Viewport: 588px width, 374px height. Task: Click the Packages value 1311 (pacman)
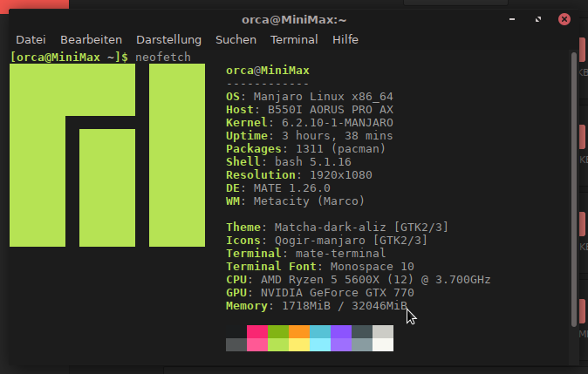[340, 149]
